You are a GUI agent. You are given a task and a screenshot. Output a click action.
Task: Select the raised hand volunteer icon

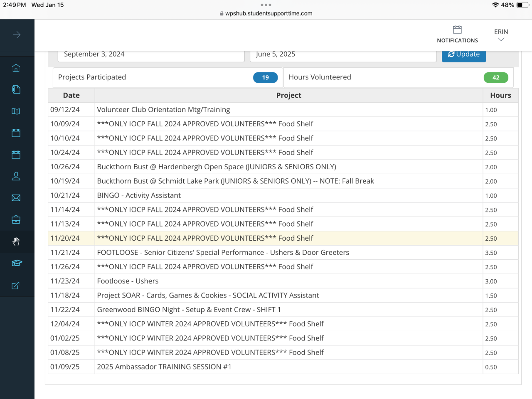pyautogui.click(x=16, y=241)
